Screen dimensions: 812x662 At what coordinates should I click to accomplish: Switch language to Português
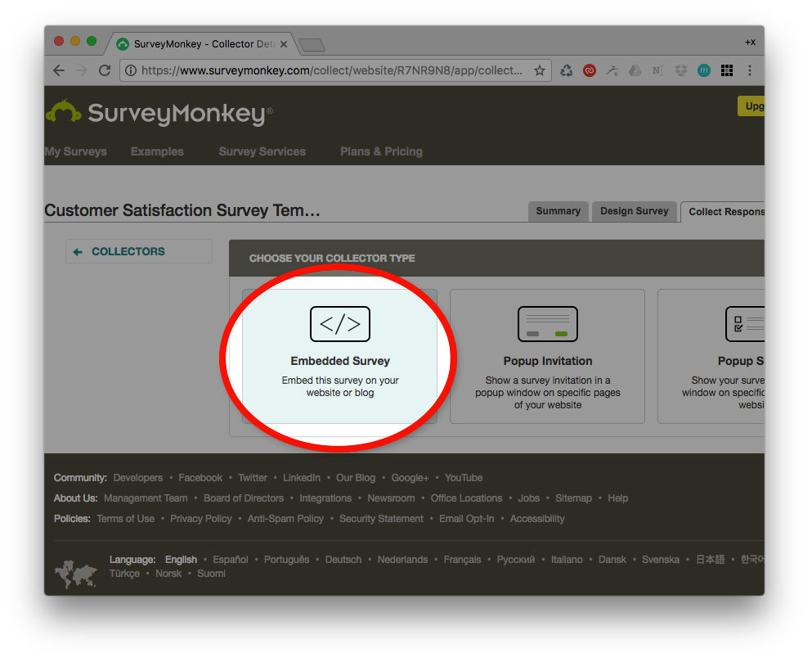click(286, 560)
